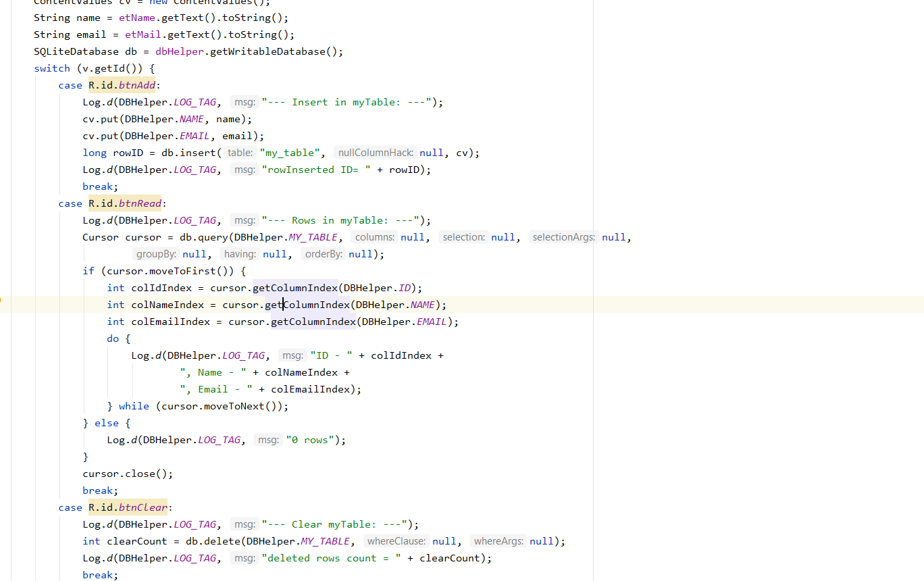
Task: Click colNameIndex in its int declaration
Action: pyautogui.click(x=168, y=305)
